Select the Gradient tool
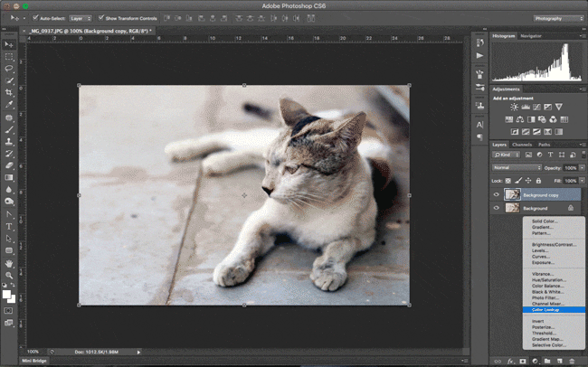 coord(9,178)
